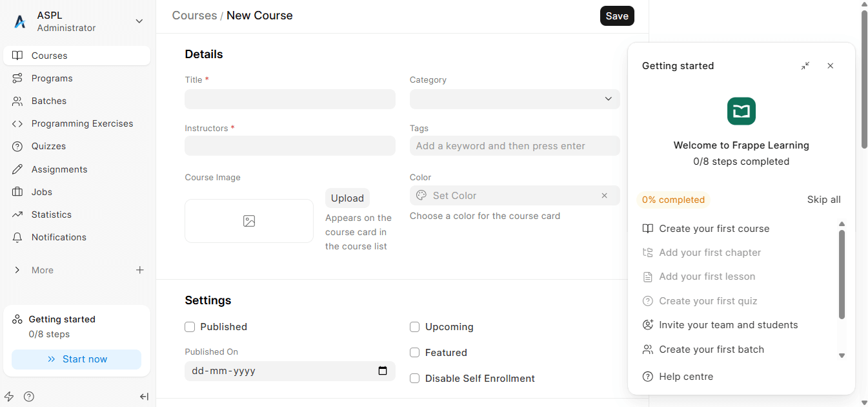The height and width of the screenshot is (407, 868).
Task: Enable the Published checkbox
Action: coord(190,327)
